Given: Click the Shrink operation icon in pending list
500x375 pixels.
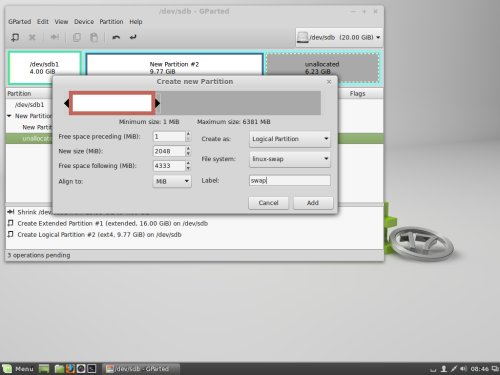Looking at the screenshot, I should [x=11, y=212].
